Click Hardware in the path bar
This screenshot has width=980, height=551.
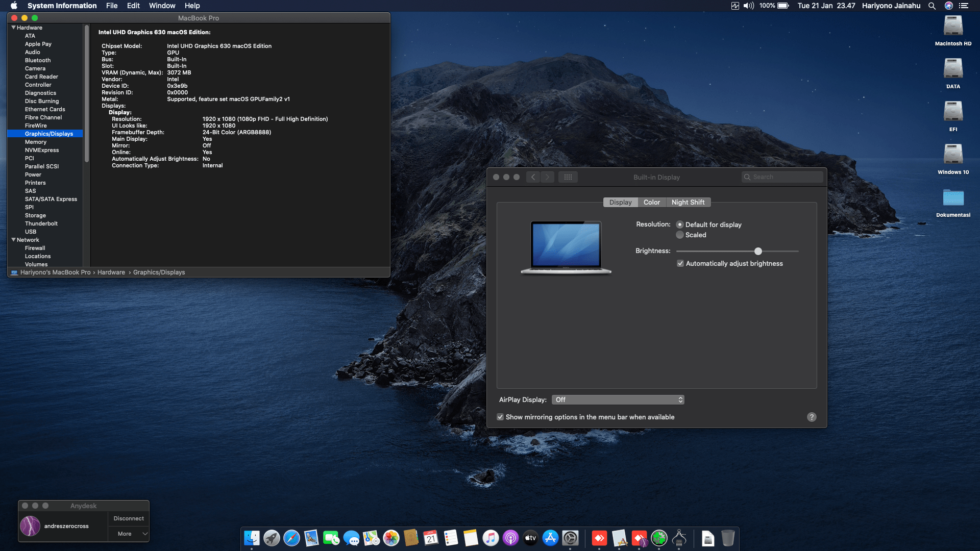click(x=111, y=272)
